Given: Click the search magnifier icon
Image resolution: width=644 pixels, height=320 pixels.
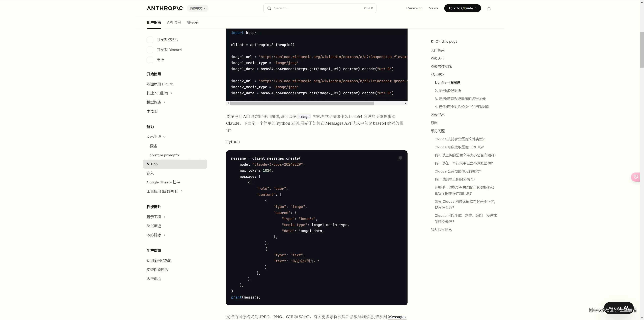Looking at the screenshot, I should (269, 8).
